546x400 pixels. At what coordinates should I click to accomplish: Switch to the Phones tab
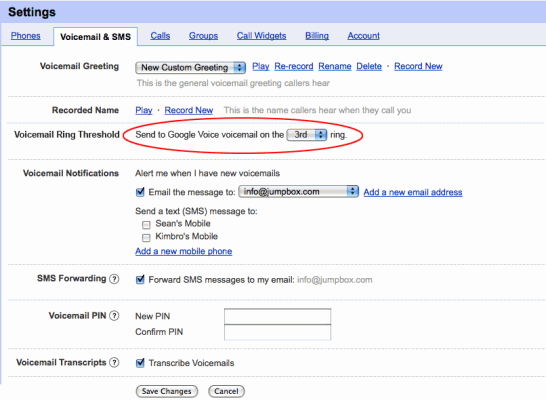(25, 36)
